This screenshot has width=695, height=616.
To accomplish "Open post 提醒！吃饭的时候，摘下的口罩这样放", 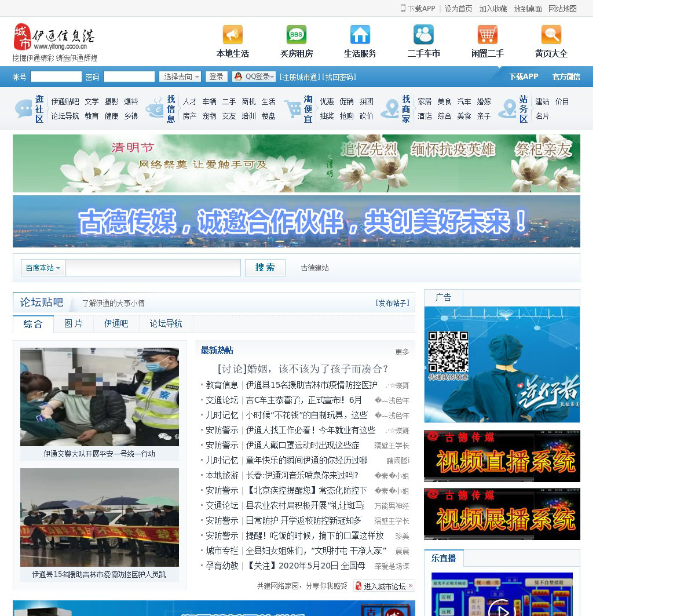I will pos(315,535).
